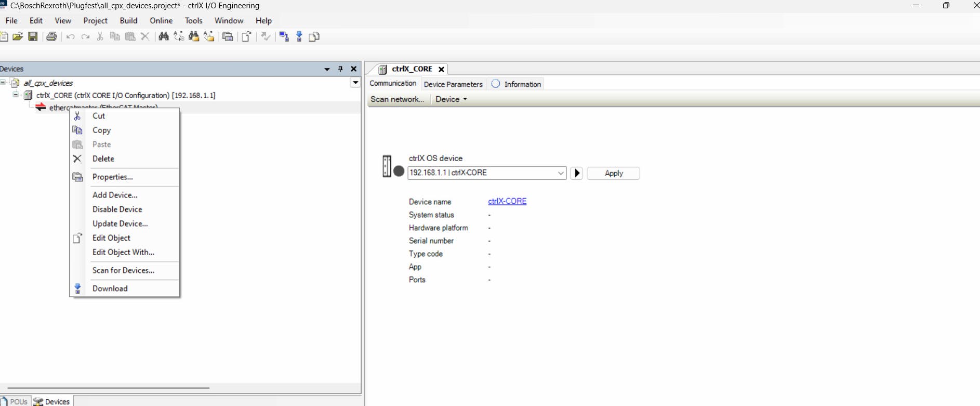Image resolution: width=980 pixels, height=406 pixels.
Task: Expand the ctrlX OS device combo box
Action: [561, 173]
